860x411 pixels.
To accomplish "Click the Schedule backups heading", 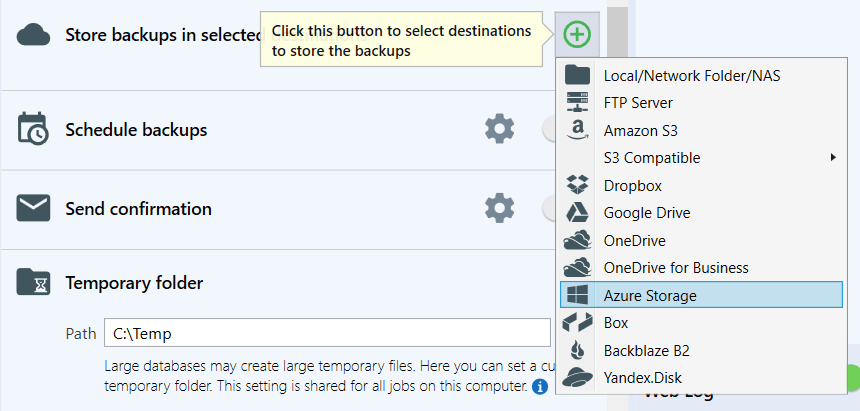I will pyautogui.click(x=136, y=130).
